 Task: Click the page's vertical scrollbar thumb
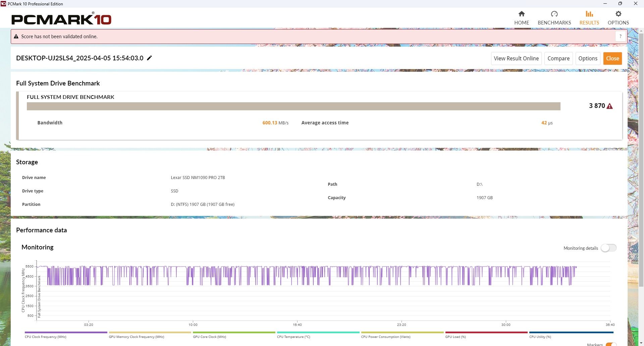click(x=641, y=160)
